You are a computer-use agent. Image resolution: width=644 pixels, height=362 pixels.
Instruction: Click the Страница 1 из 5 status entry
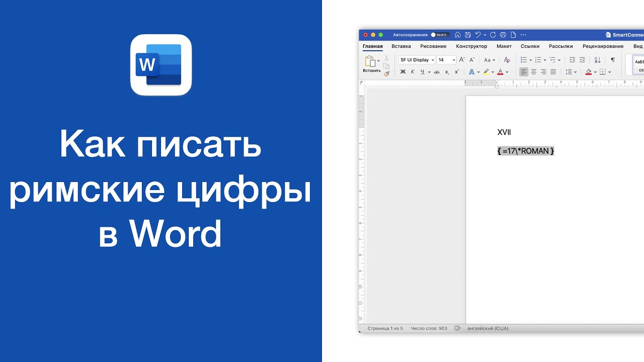[x=385, y=328]
